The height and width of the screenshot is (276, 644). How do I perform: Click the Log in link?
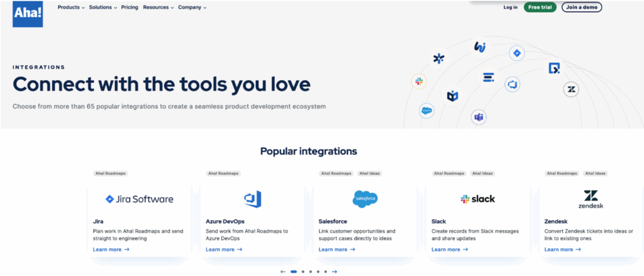coord(511,8)
